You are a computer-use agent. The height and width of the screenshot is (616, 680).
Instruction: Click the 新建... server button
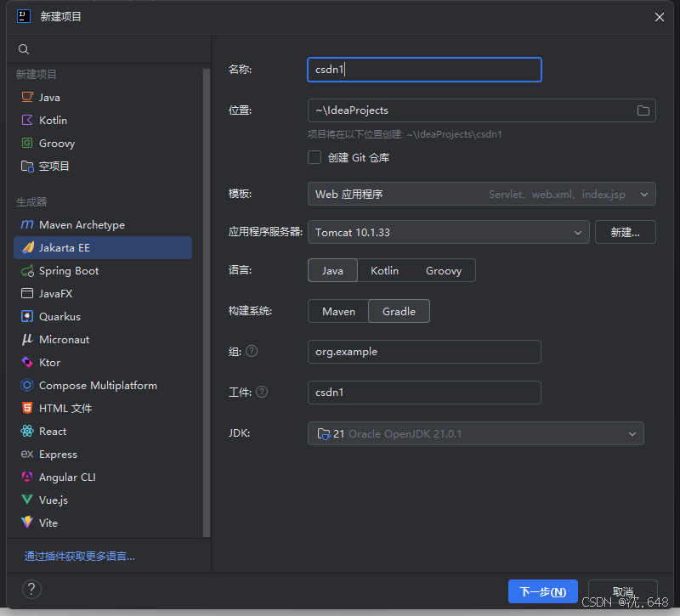click(626, 232)
